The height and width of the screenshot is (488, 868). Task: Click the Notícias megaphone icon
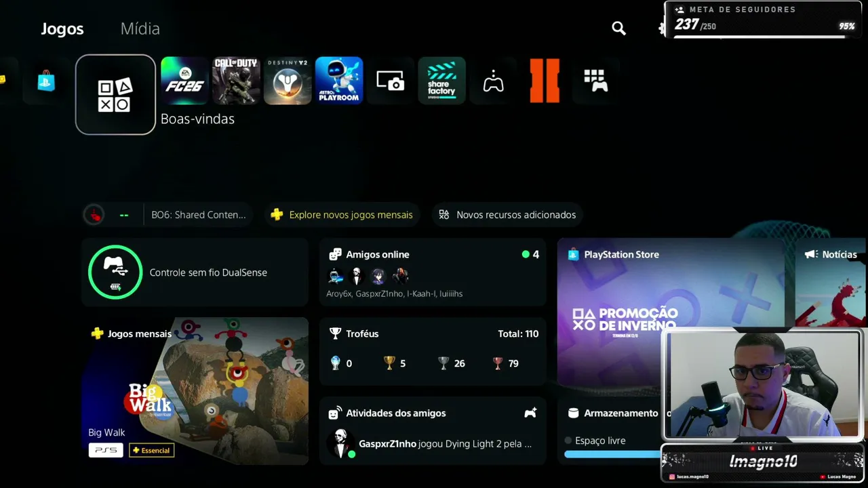point(811,255)
